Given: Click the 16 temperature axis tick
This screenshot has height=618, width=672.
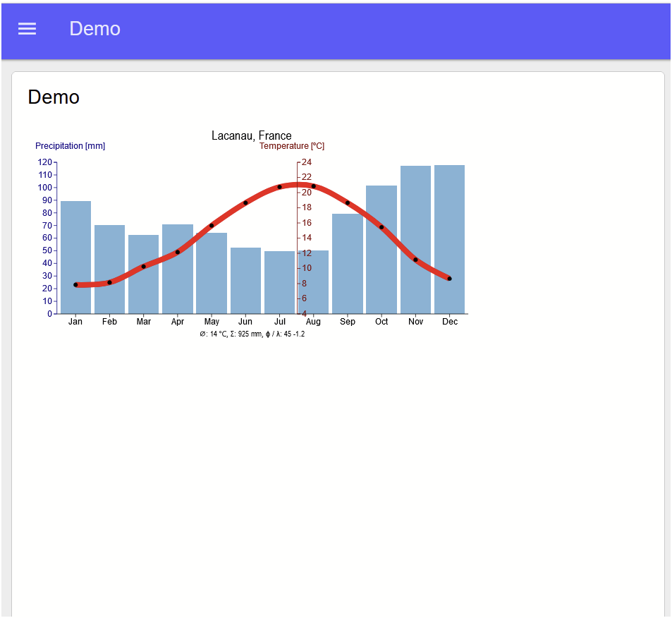Looking at the screenshot, I should point(307,223).
